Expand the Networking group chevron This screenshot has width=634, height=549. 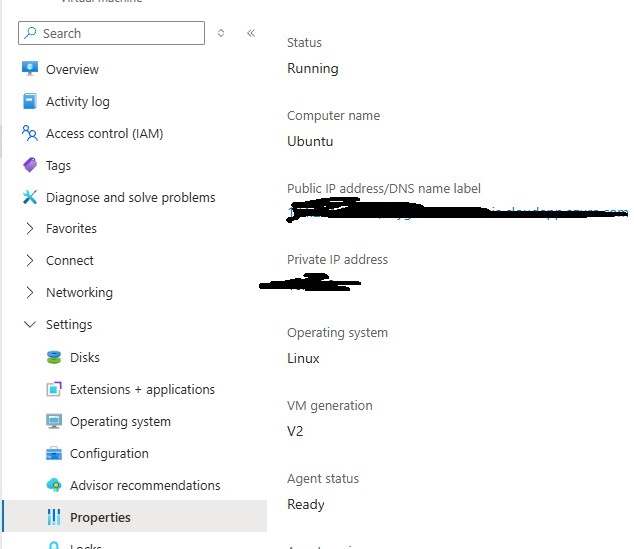[30, 292]
